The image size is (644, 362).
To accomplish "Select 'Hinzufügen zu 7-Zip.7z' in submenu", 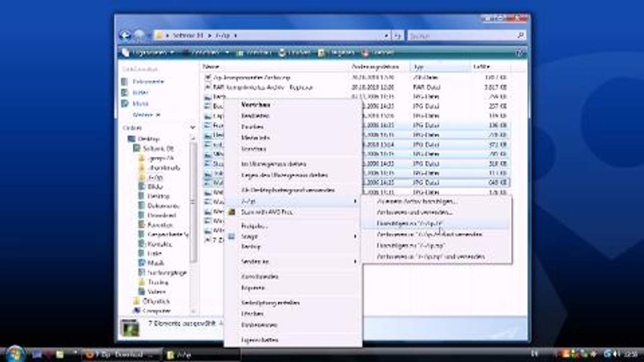I will [x=436, y=223].
